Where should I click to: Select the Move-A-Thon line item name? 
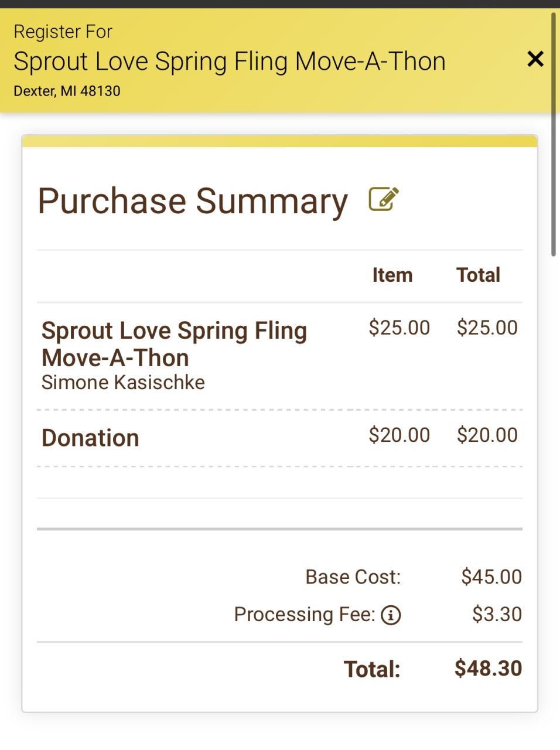click(x=174, y=344)
